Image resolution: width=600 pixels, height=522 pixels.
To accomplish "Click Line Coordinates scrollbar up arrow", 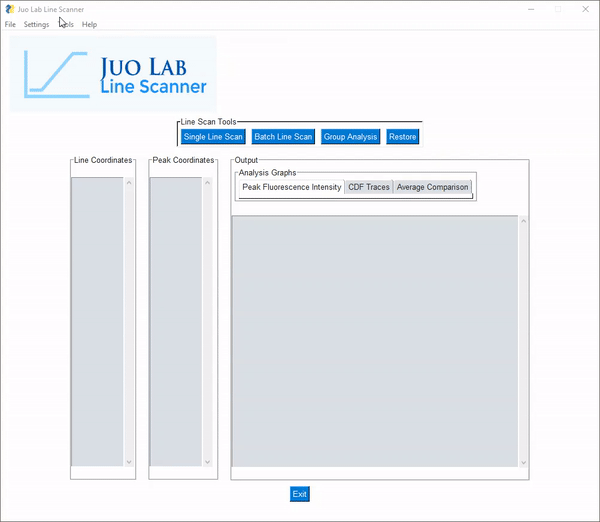I will [x=128, y=183].
